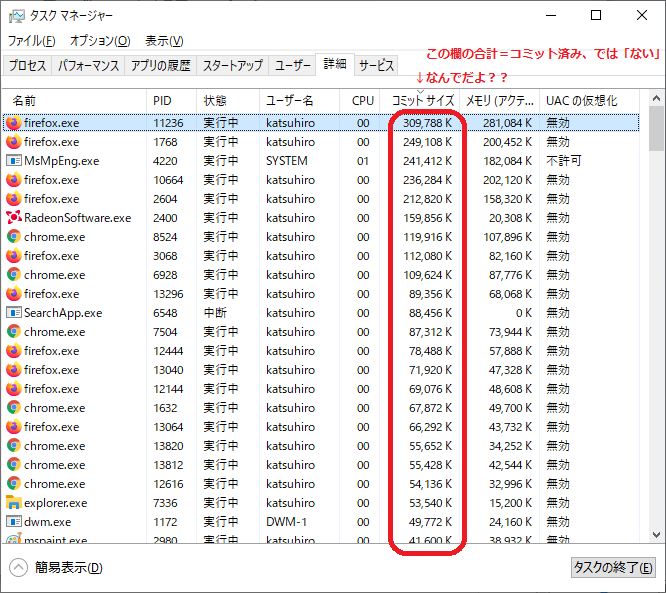This screenshot has width=666, height=593.
Task: Click the CPU value 01
Action: [x=363, y=161]
